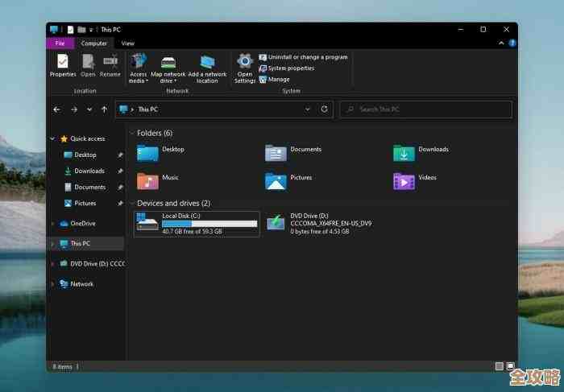Screen dimensions: 564x392
Task: Switch to details view in status bar
Action: point(499,366)
